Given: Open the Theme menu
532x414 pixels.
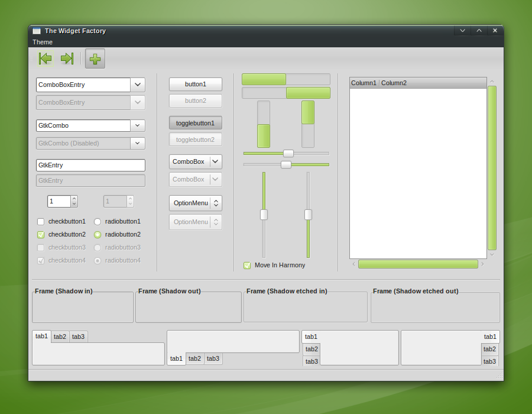Looking at the screenshot, I should click(x=43, y=42).
